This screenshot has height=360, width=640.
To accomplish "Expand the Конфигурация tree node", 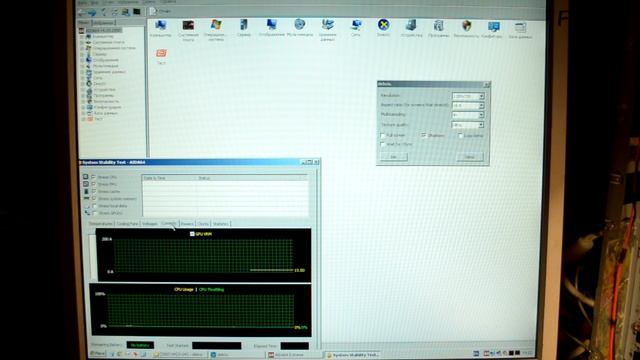I will pyautogui.click(x=83, y=107).
